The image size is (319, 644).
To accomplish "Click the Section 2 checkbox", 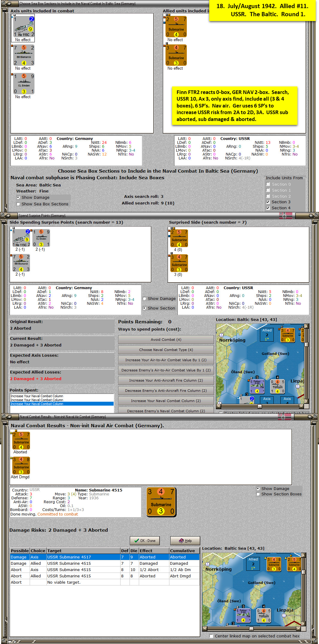I will tap(268, 196).
